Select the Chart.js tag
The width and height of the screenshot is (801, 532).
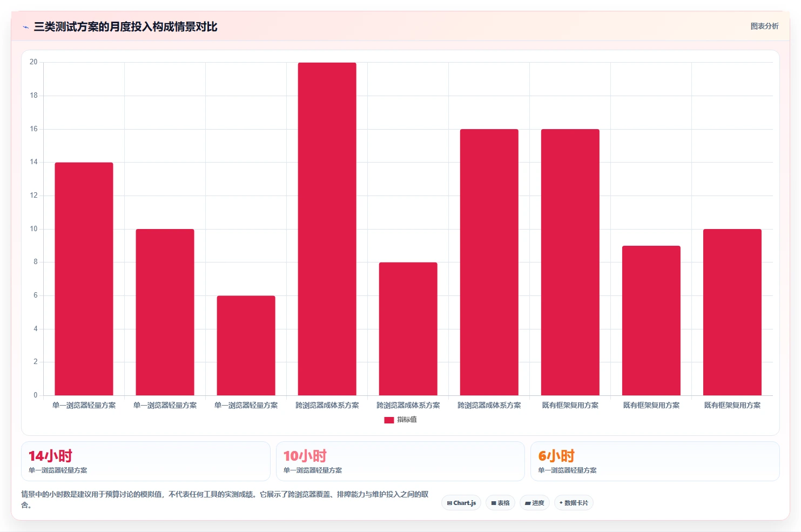pos(461,503)
